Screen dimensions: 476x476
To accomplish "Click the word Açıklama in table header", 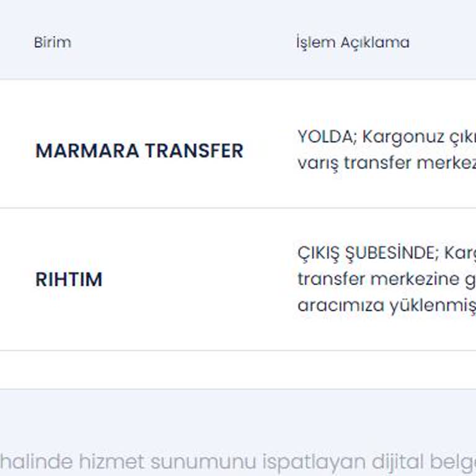I will pos(375,43).
